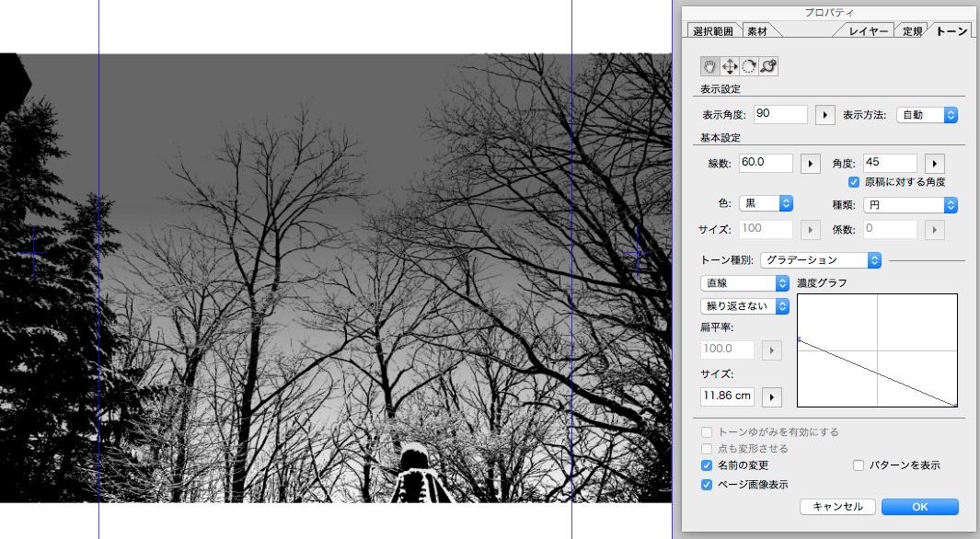
Task: Click the 表示設定 section label
Action: pos(720,89)
